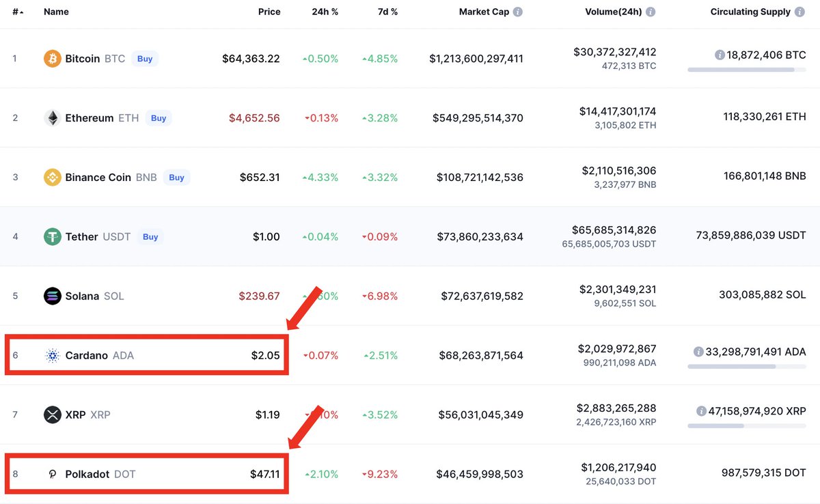Open the Volume(24h) info icon
This screenshot has height=504, width=820.
651,12
